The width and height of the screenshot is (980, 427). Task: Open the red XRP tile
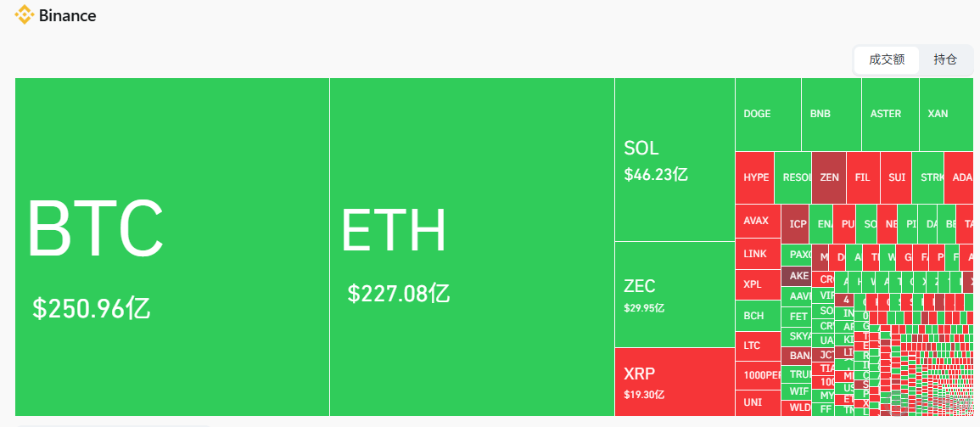pos(675,381)
